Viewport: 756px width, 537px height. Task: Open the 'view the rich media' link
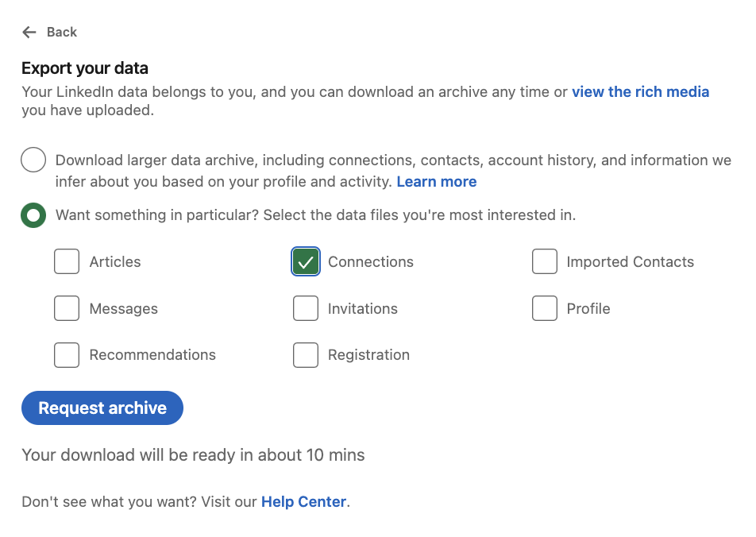point(640,91)
